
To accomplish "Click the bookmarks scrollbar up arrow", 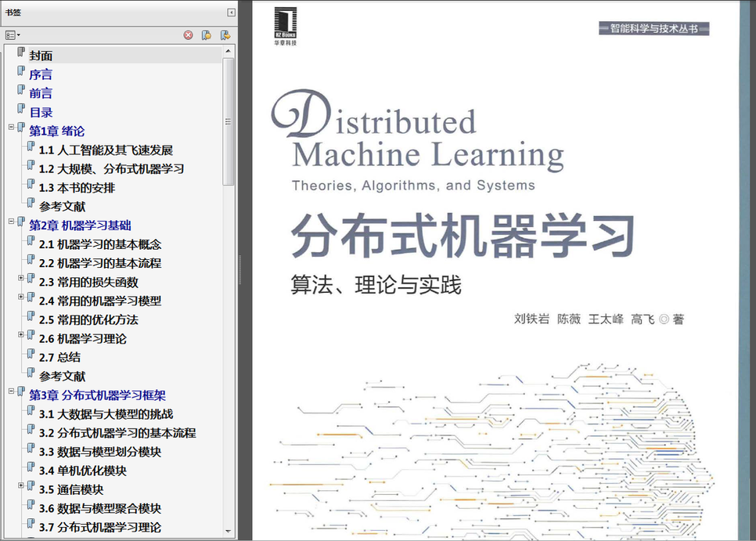I will click(x=229, y=51).
